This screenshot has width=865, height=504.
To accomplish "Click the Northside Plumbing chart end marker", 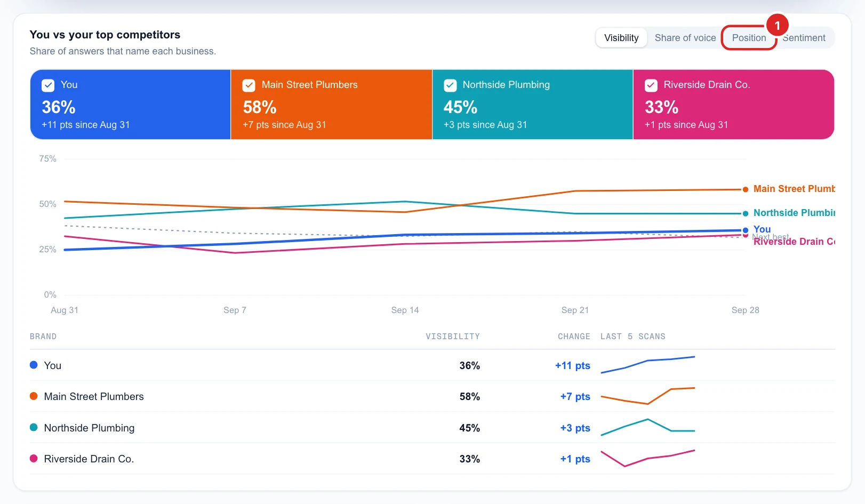I will (746, 213).
